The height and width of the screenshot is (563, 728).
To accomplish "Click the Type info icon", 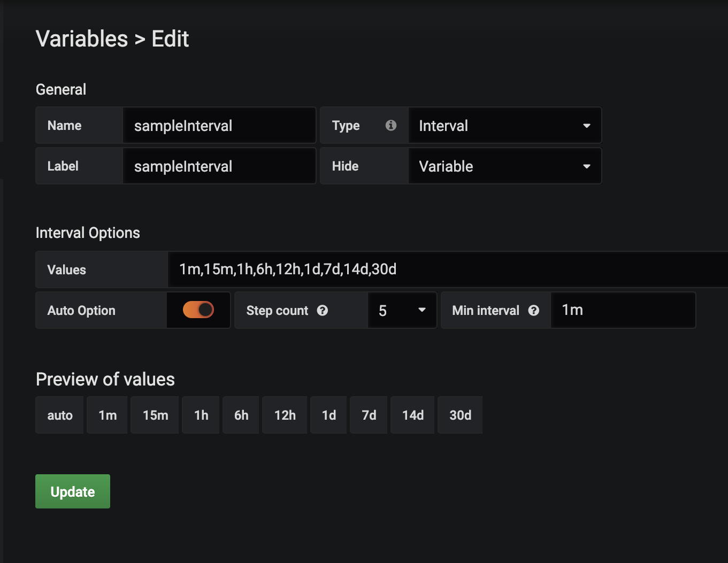I will click(391, 125).
